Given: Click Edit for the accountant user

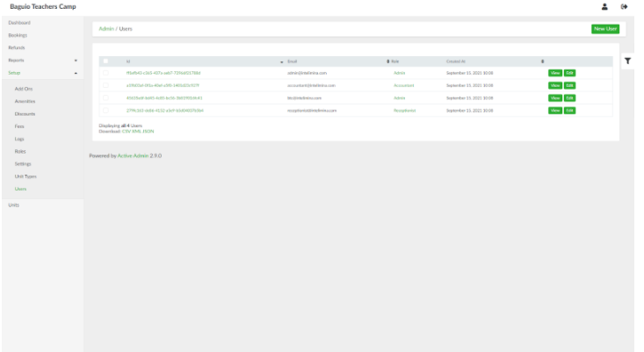Looking at the screenshot, I should click(569, 85).
